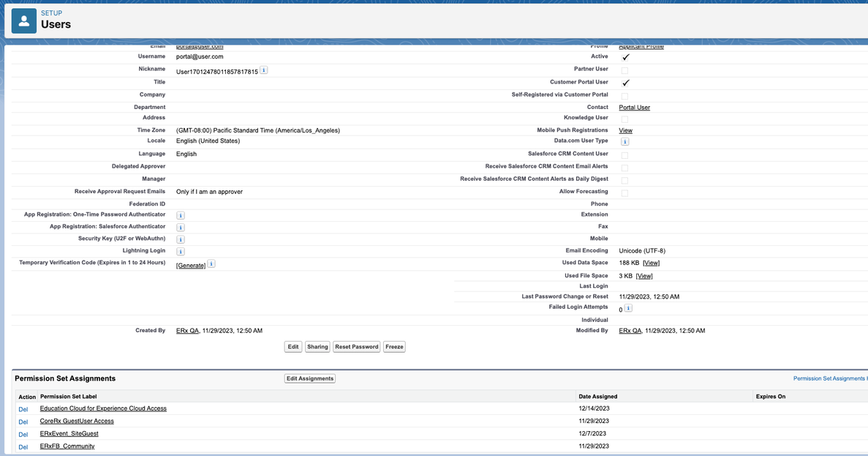The image size is (868, 456).
Task: Click the Lightning Login info icon
Action: (x=181, y=252)
